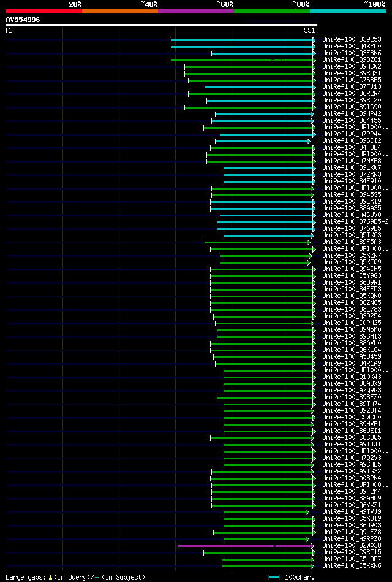Click the red 20% identity legend segment
392x582 pixels.
tap(44, 11)
